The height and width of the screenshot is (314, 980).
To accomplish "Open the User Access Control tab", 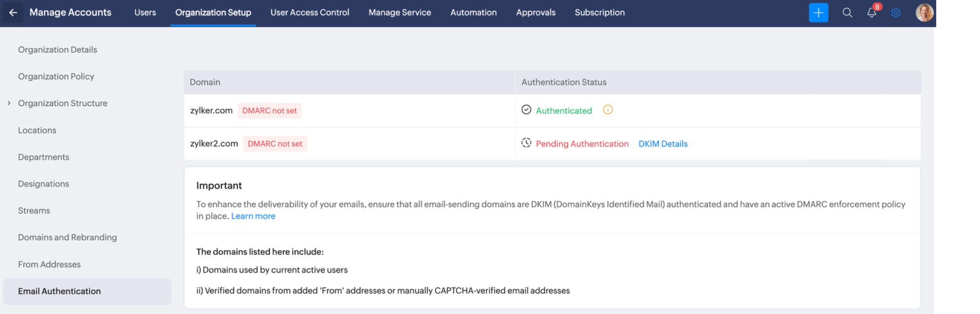I will point(309,13).
